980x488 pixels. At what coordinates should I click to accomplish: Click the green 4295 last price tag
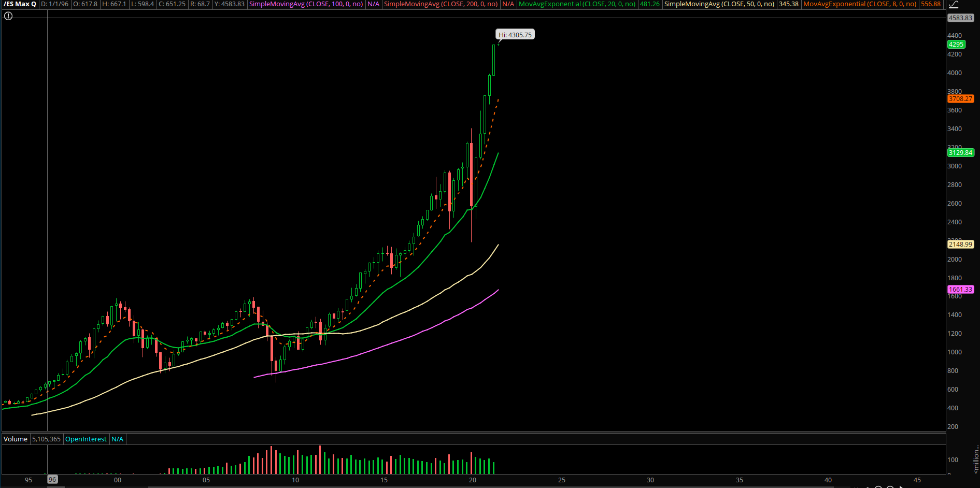[x=956, y=45]
